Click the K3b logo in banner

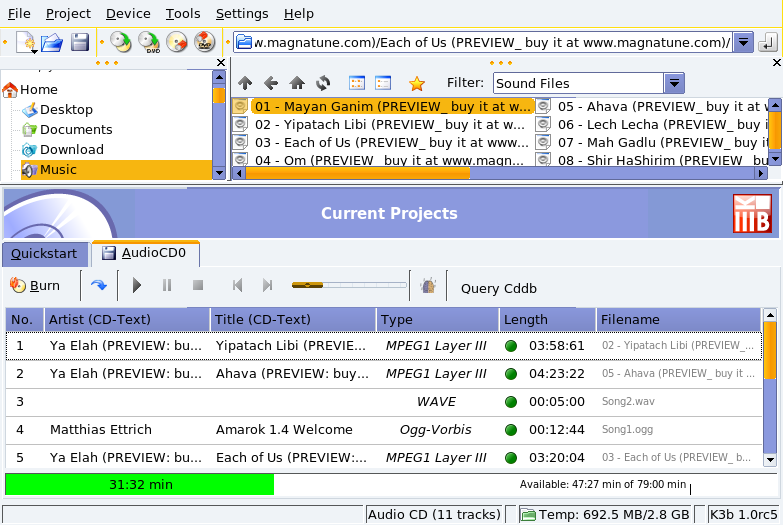click(752, 214)
